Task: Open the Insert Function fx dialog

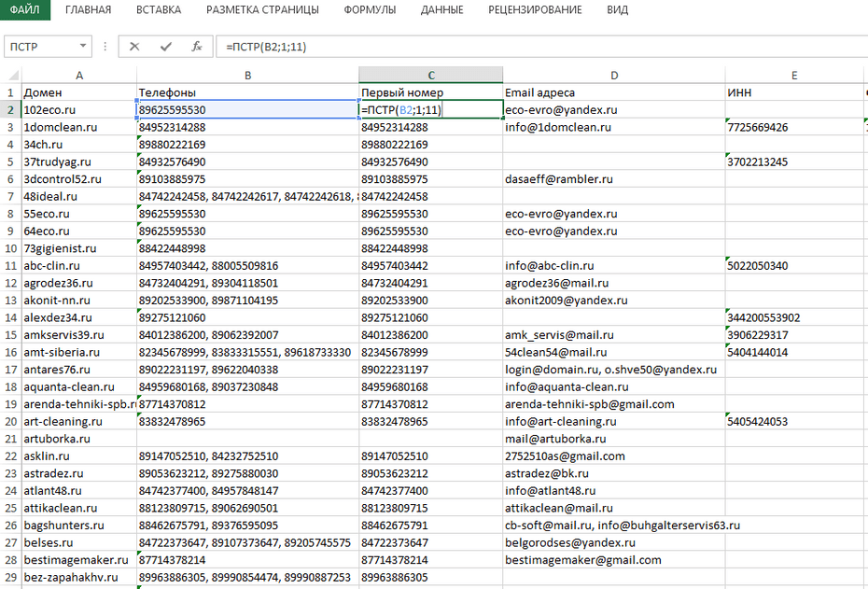Action: (x=197, y=47)
